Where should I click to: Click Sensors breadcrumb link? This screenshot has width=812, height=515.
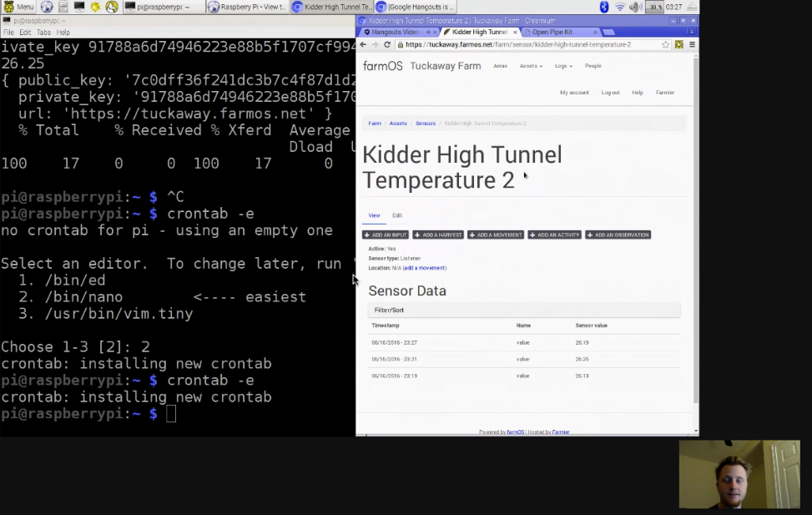pyautogui.click(x=425, y=124)
